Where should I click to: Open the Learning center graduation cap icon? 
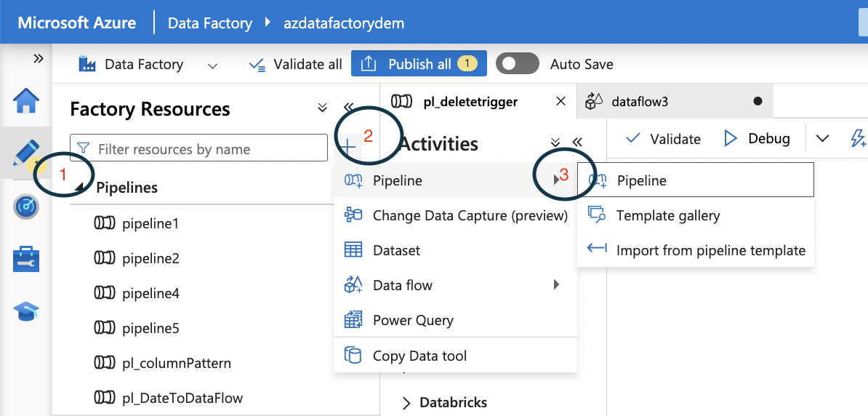[x=26, y=312]
